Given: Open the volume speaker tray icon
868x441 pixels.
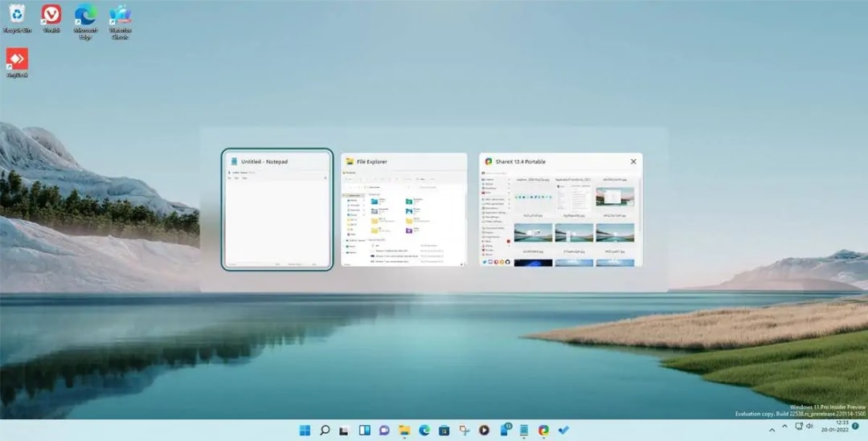Looking at the screenshot, I should [809, 426].
